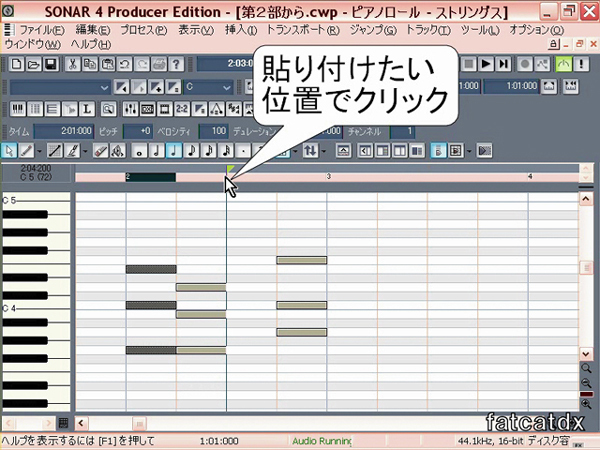The width and height of the screenshot is (600, 450).
Task: Open the key dropdown showing C
Action: (x=209, y=87)
